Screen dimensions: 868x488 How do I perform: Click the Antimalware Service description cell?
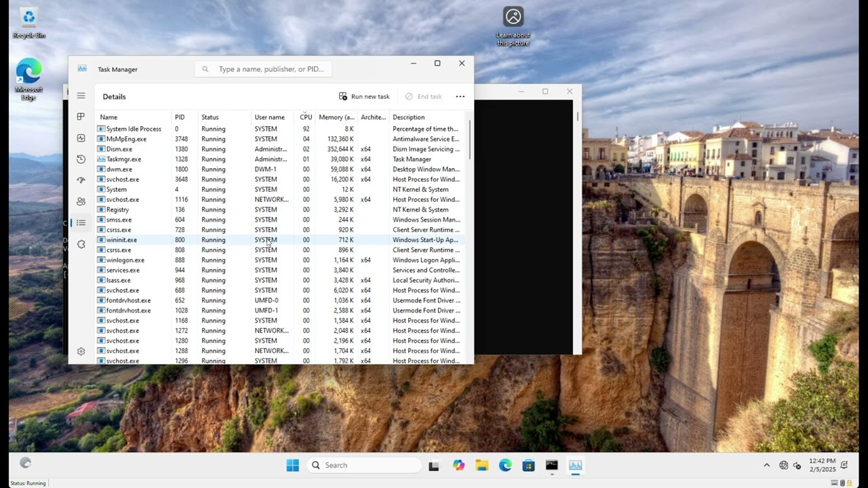coord(426,139)
